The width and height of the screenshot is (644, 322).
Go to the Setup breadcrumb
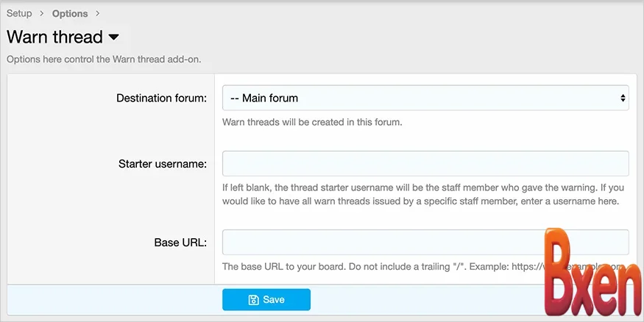click(x=19, y=14)
